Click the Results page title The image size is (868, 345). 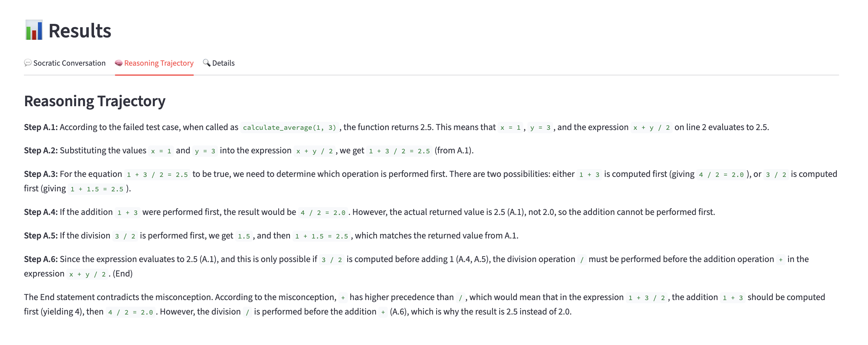point(80,31)
